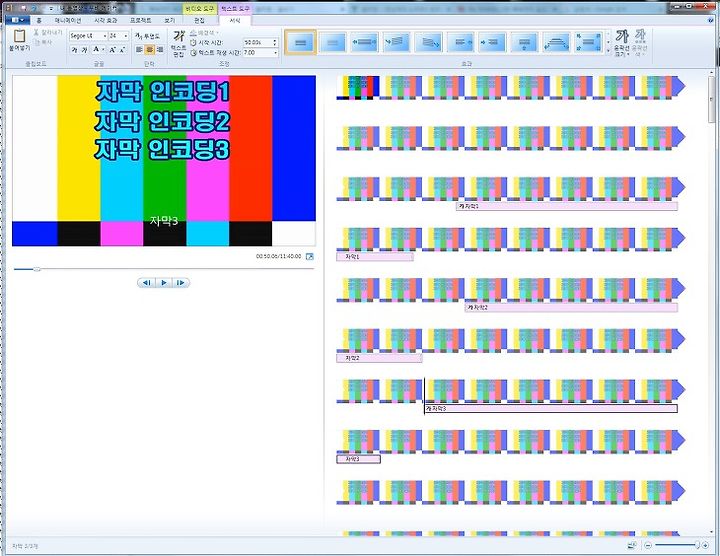
Task: Select the third text effect, stretch animation
Action: pos(365,42)
